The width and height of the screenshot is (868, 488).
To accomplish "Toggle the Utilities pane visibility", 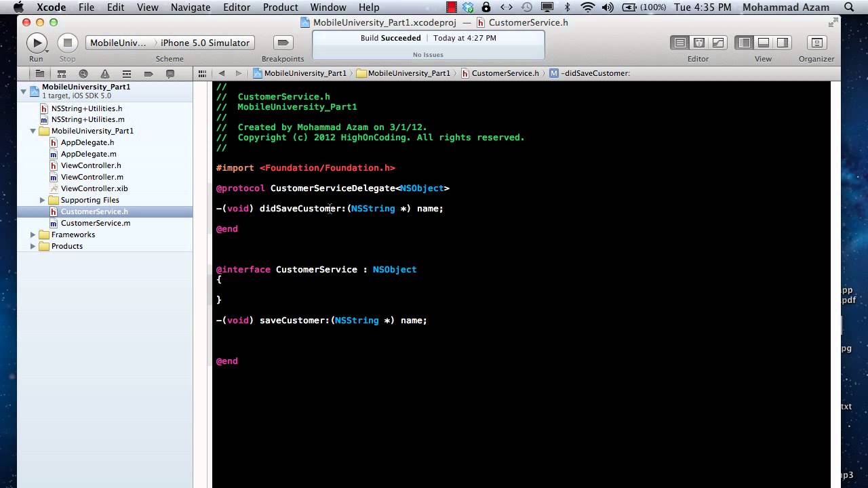I will point(783,43).
